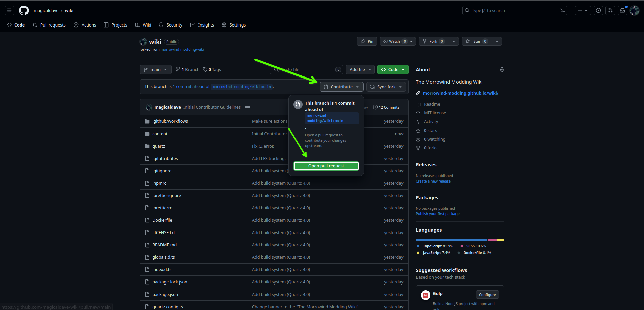The image size is (644, 310).
Task: Configure the Gulp suggested workflow
Action: click(487, 295)
